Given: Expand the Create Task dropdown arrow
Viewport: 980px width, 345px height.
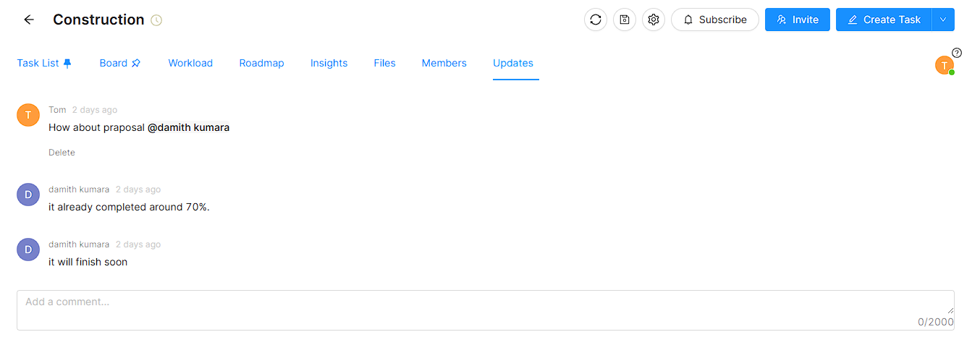Looking at the screenshot, I should [943, 20].
